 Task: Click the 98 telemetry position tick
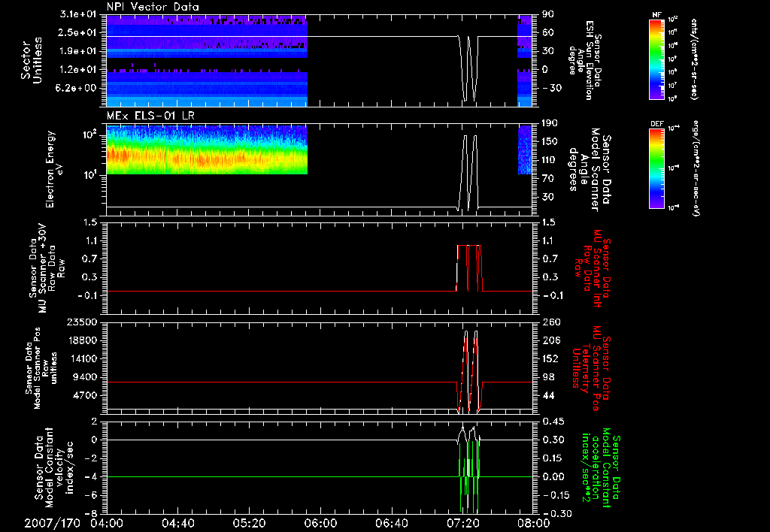548,377
